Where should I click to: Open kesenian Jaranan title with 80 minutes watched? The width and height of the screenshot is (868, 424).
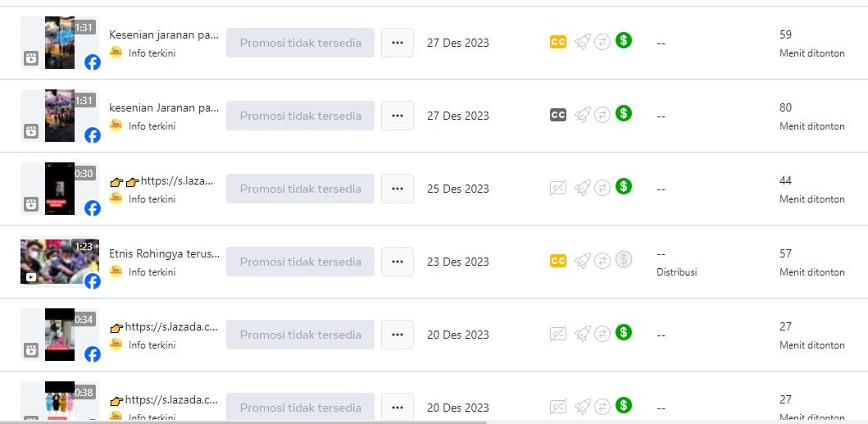pos(165,108)
